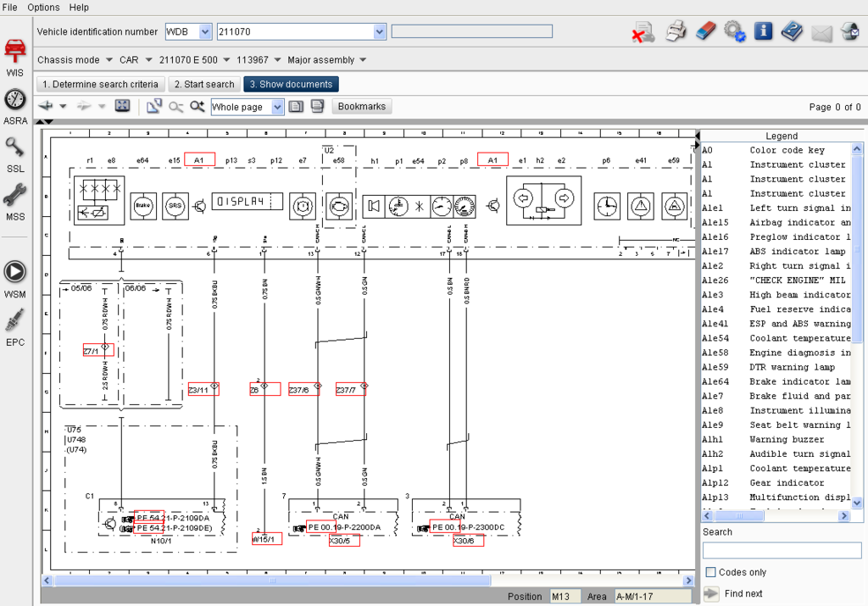The image size is (868, 606).
Task: Go forward with the right arrow icon
Action: (x=84, y=106)
